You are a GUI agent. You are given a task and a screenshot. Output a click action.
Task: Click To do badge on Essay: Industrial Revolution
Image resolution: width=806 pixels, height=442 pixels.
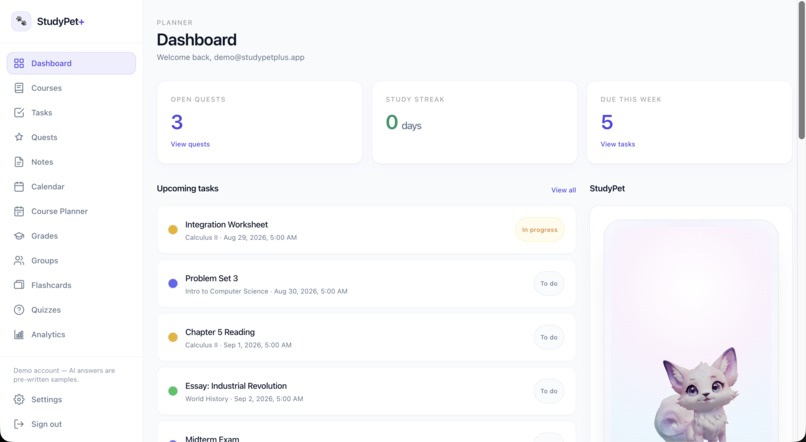point(548,391)
